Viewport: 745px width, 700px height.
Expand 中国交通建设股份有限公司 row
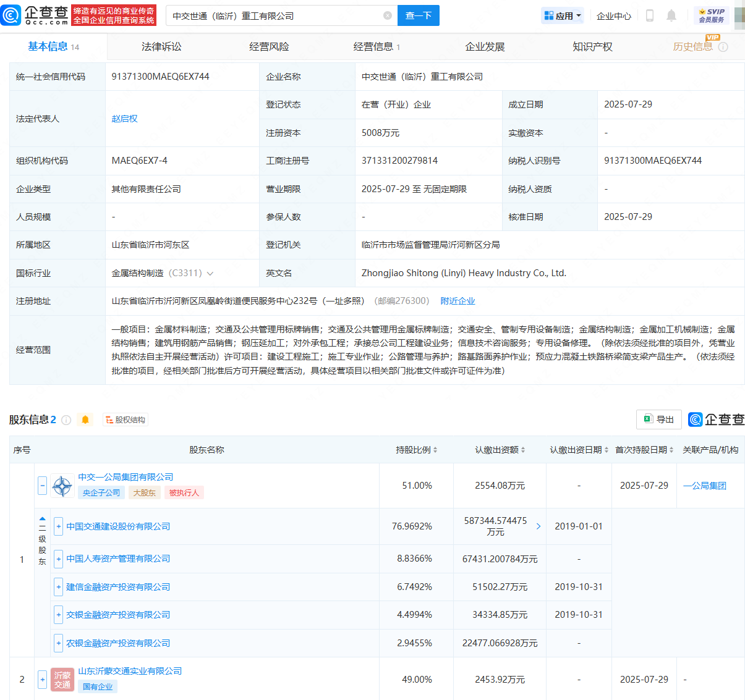click(58, 526)
